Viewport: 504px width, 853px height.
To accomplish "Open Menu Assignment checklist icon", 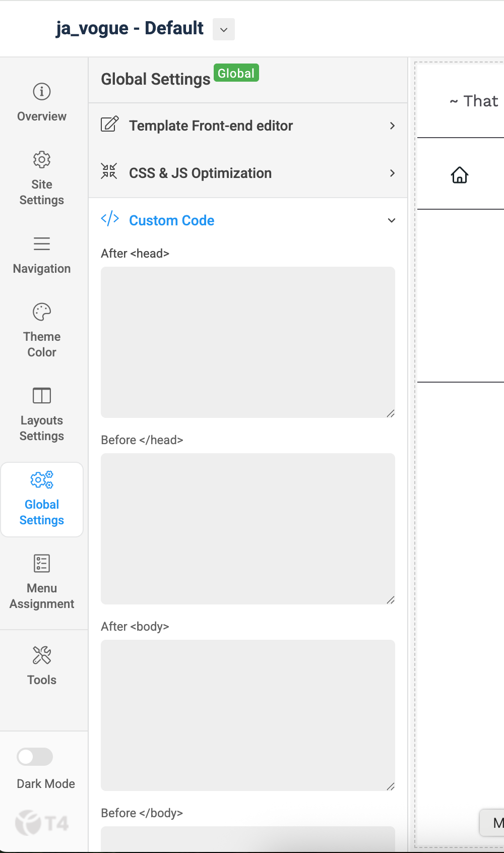I will tap(42, 564).
